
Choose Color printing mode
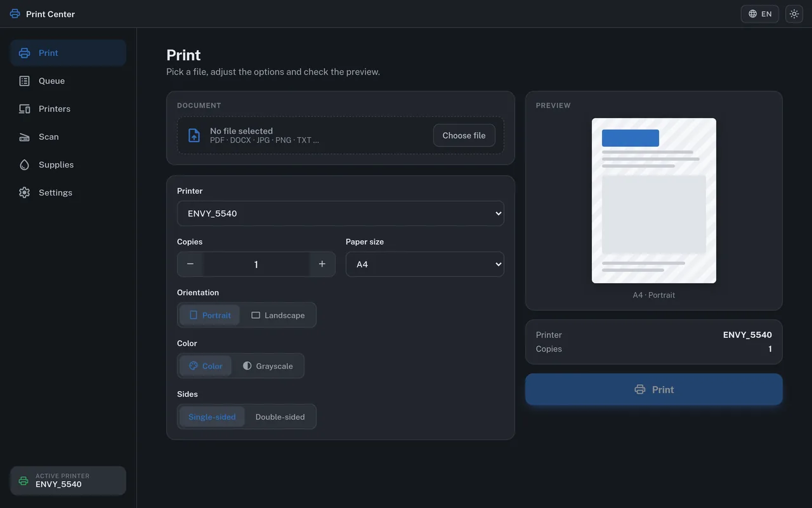click(x=206, y=366)
